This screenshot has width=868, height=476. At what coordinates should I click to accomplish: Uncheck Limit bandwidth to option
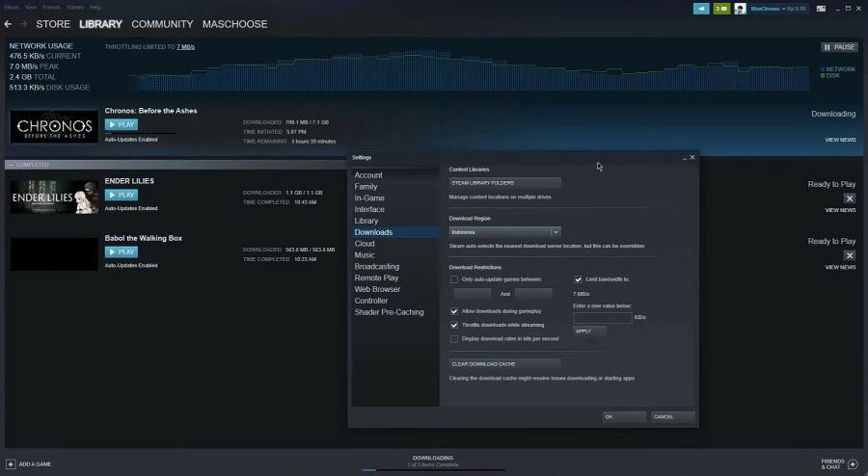[x=578, y=279]
